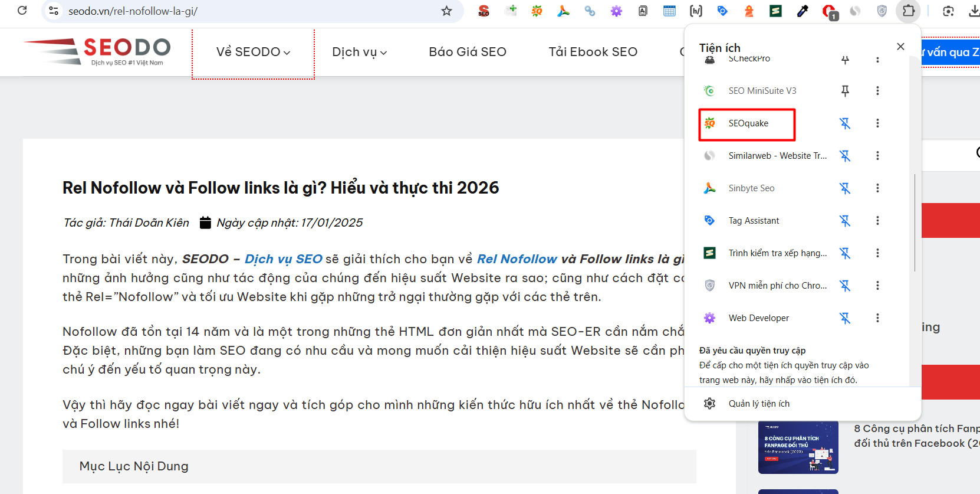980x494 pixels.
Task: Expand the Dịch vụ navigation dropdown
Action: point(359,52)
